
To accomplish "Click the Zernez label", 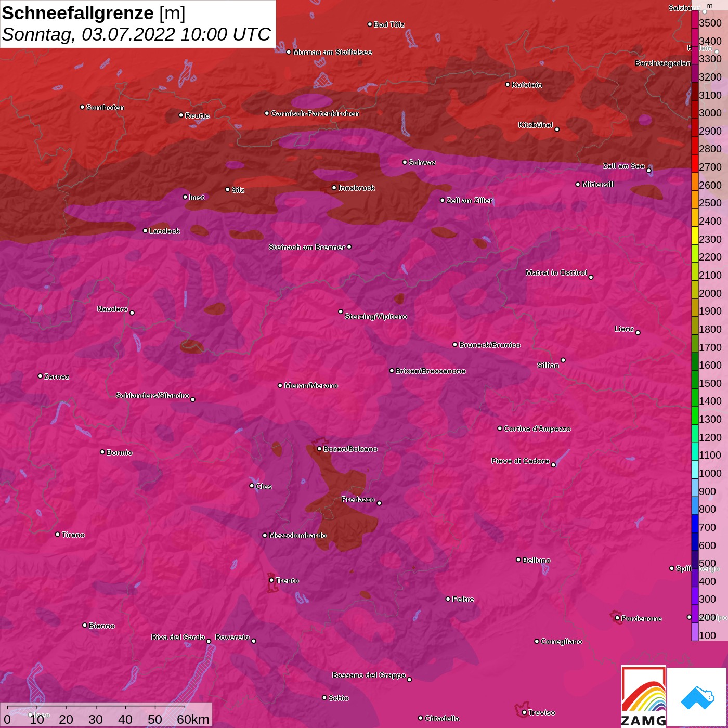I will (57, 376).
